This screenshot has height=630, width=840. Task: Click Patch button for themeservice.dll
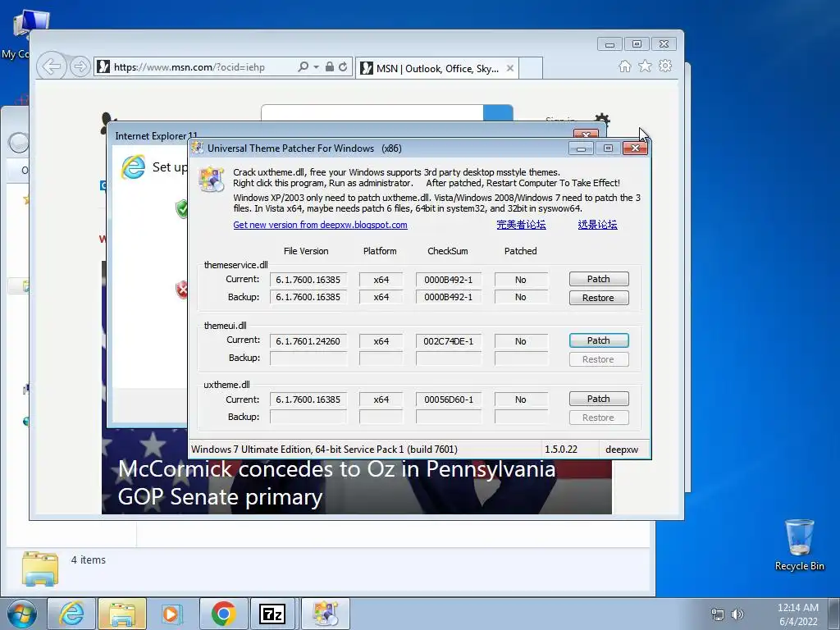pyautogui.click(x=598, y=279)
